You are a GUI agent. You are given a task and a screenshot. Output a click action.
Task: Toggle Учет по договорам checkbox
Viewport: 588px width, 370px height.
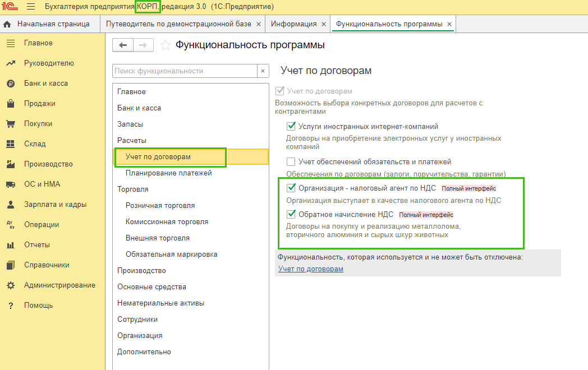(x=280, y=91)
